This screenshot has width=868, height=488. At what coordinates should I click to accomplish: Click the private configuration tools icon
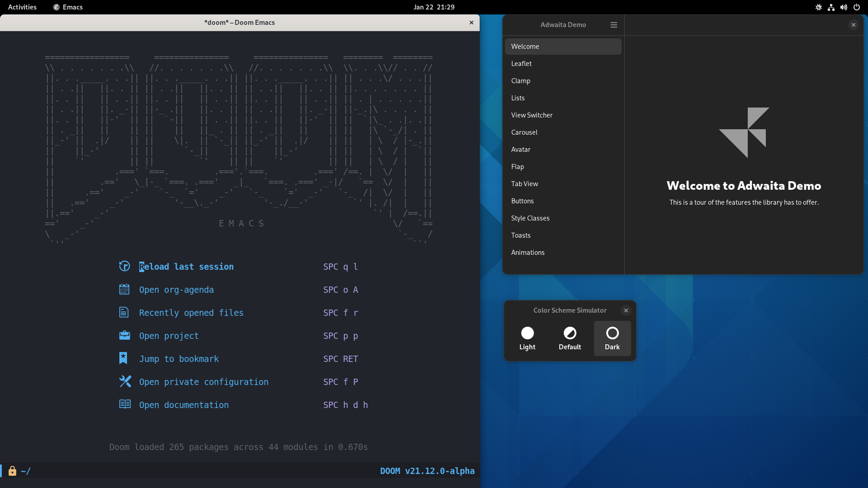125,381
